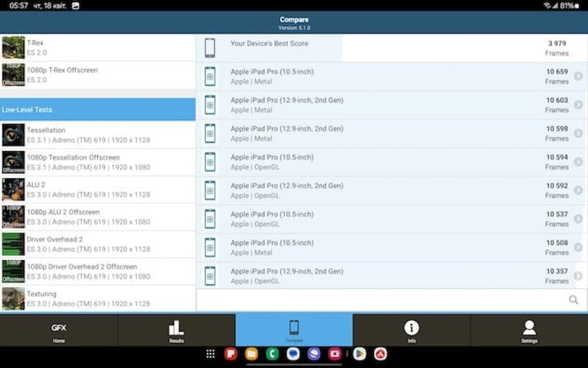Select 1080p Driver Overhead 2 Offscreen
The image size is (588, 368).
tap(98, 271)
